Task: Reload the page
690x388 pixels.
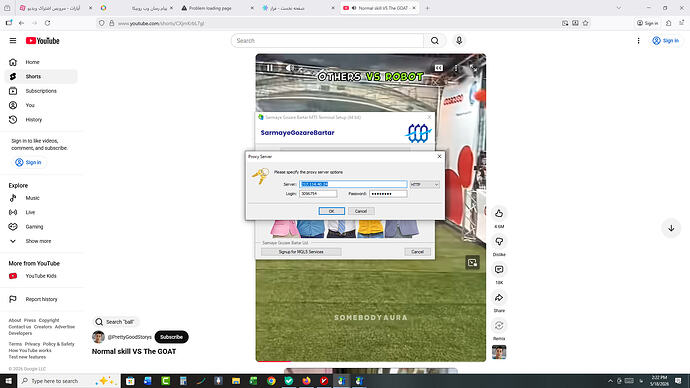Action: 48,23
